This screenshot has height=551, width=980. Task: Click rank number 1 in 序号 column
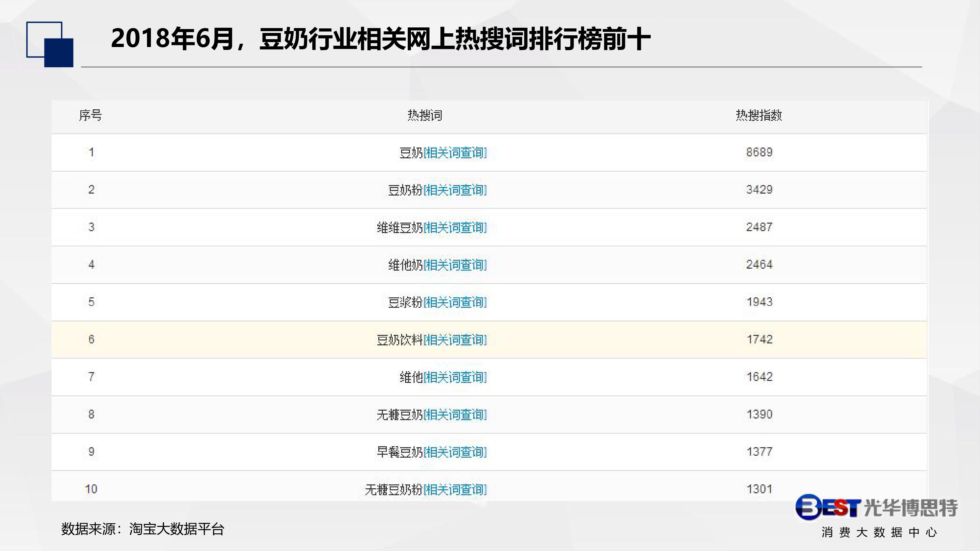coord(91,152)
